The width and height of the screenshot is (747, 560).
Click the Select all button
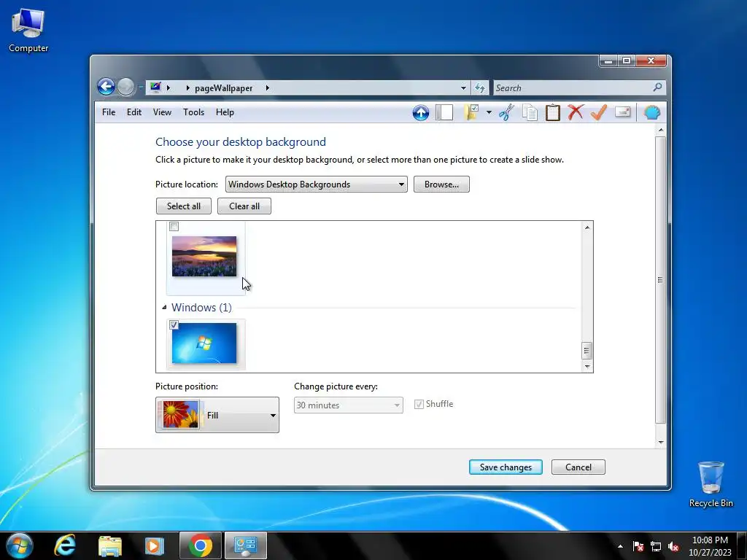[x=183, y=206]
